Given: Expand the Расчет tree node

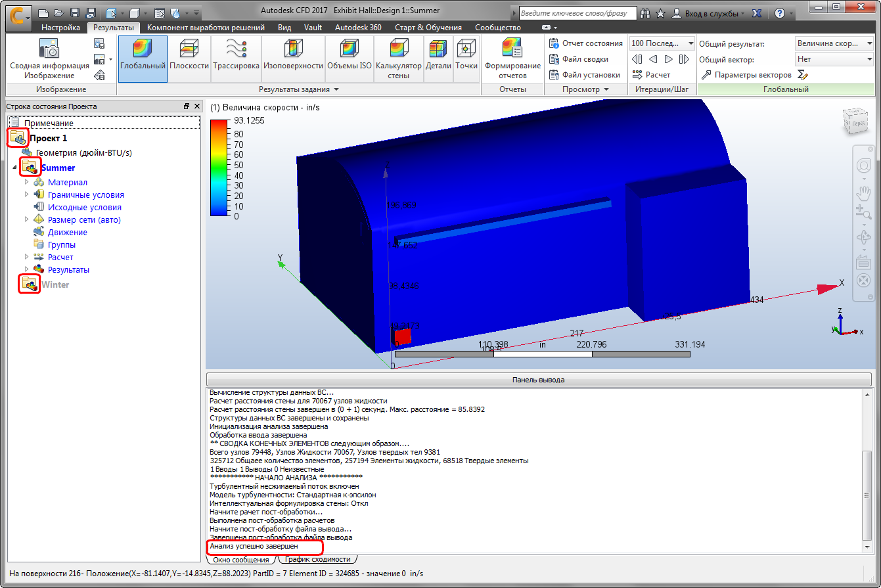Looking at the screenshot, I should coord(27,257).
